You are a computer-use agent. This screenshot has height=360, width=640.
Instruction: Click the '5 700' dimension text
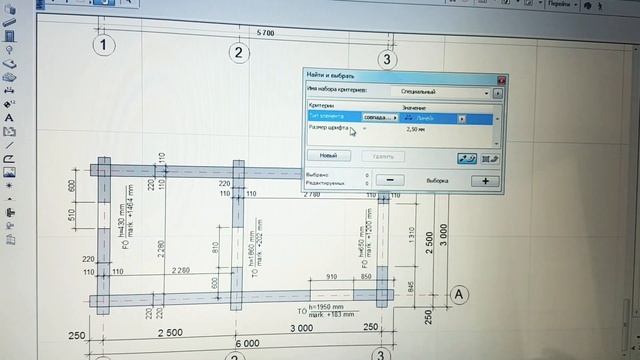pos(265,33)
